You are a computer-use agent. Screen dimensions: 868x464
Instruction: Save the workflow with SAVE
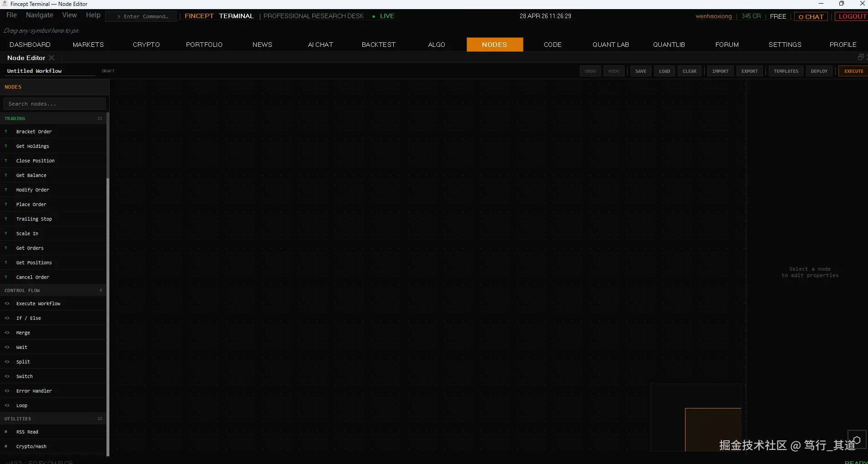(x=641, y=71)
